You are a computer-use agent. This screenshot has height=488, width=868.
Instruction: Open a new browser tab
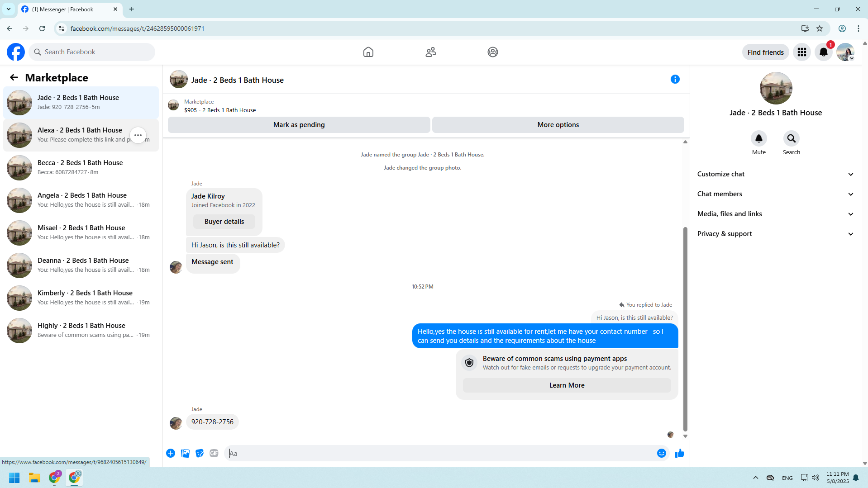tap(132, 9)
